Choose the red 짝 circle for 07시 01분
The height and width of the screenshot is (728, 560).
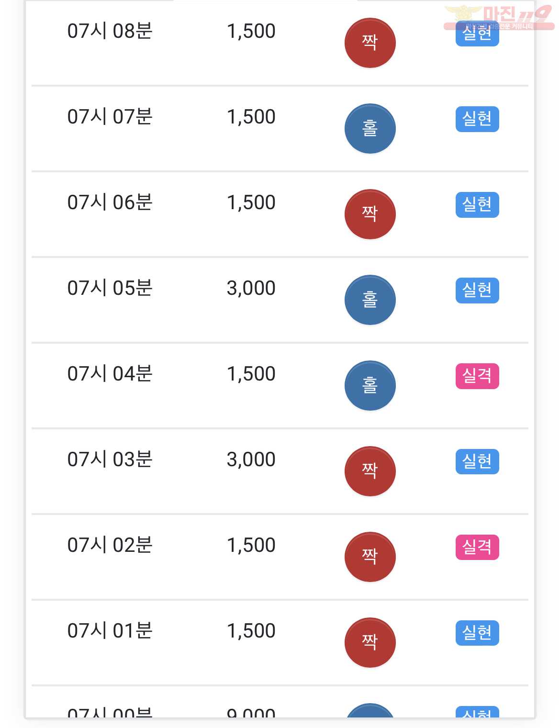click(x=370, y=642)
